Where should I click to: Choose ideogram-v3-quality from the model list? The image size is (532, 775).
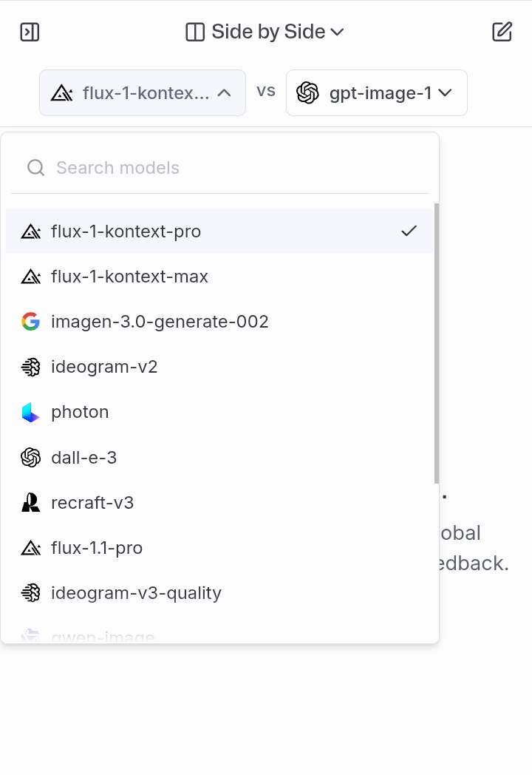(135, 592)
